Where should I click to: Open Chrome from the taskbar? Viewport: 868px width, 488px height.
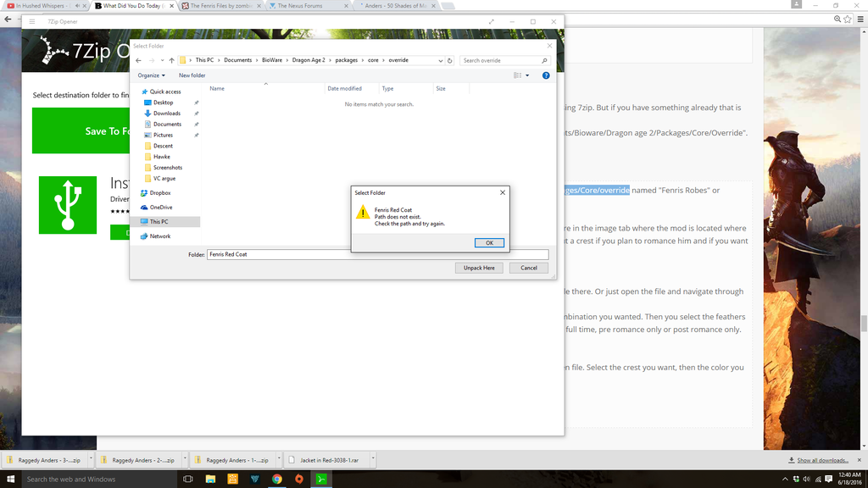point(276,478)
